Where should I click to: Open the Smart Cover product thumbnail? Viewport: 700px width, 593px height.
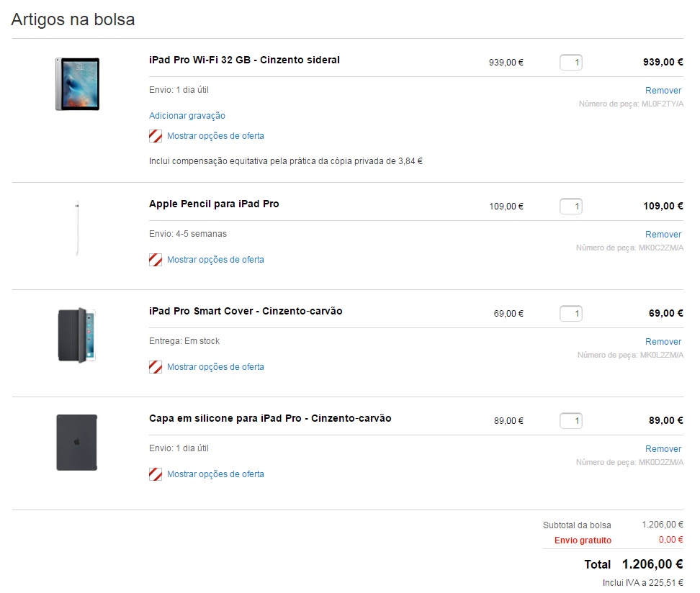pyautogui.click(x=77, y=335)
